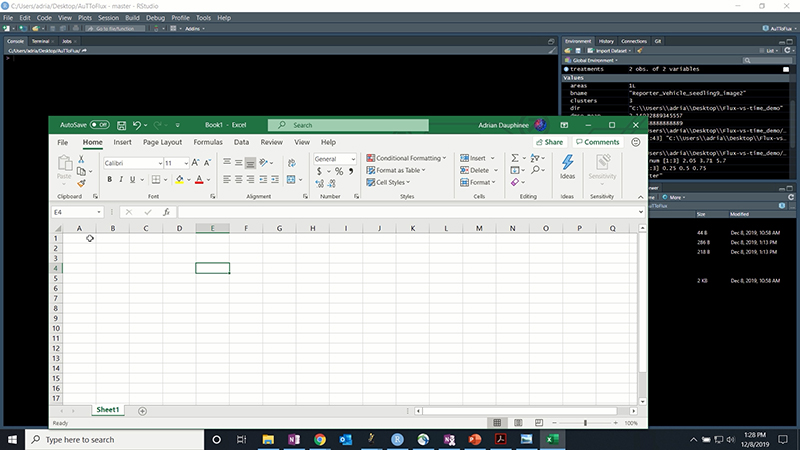
Task: Click the Comments button
Action: pos(597,142)
